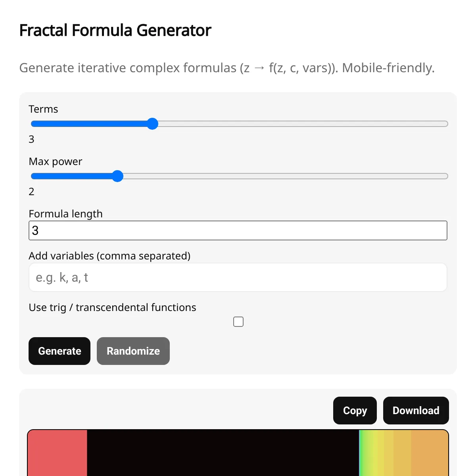Enable the trig / transcendental functions checkbox
Viewport: 476px width, 476px height.
238,322
